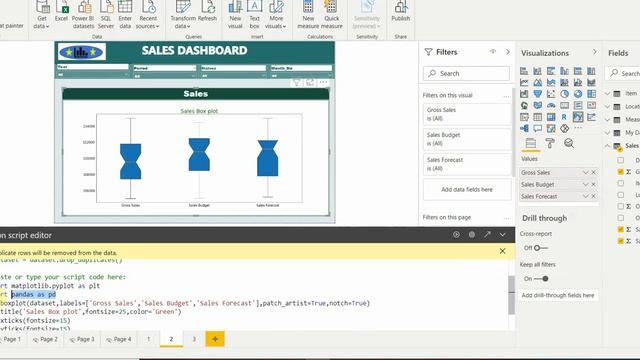640x360 pixels.
Task: Click Add drill-through fields here
Action: click(x=558, y=295)
